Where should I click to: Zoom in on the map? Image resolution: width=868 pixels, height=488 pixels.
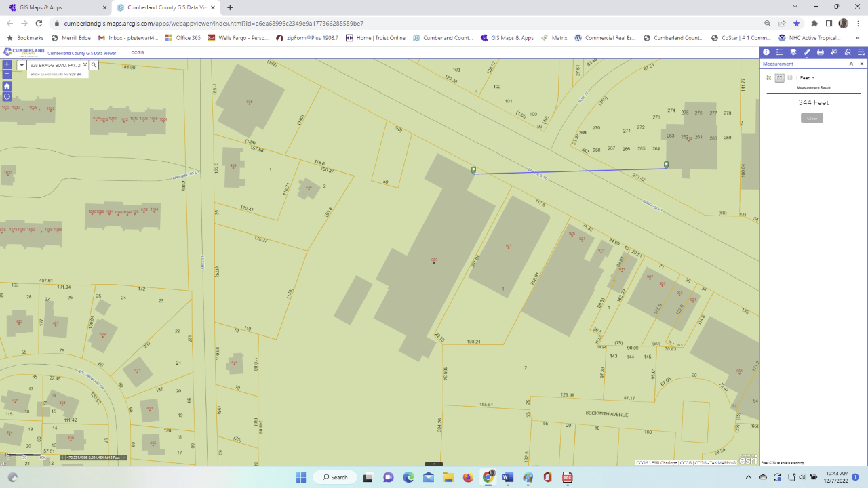(x=7, y=65)
